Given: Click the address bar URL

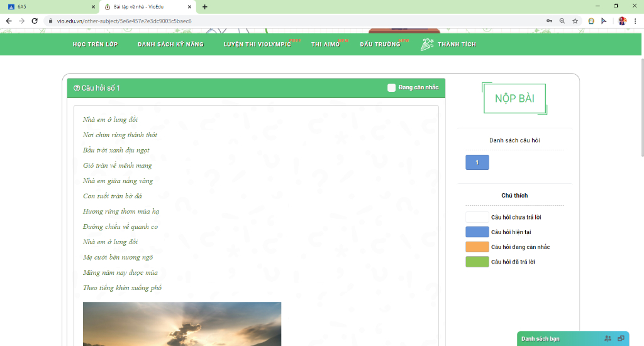Looking at the screenshot, I should [x=124, y=21].
